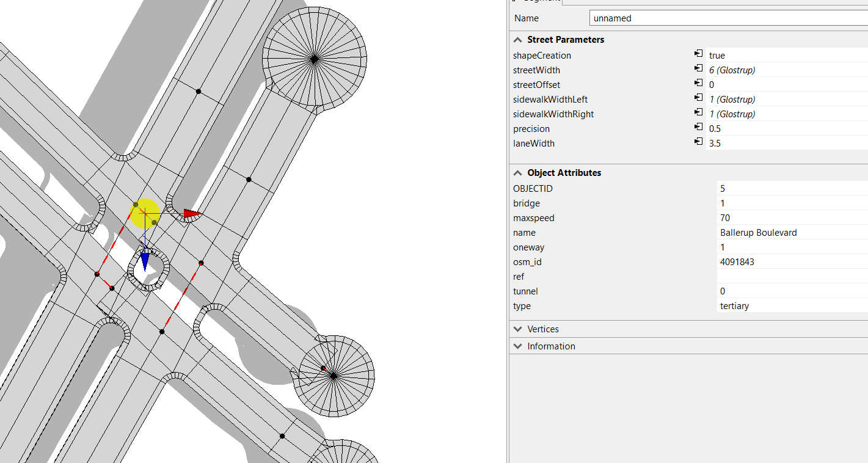Click the empty ref attribute value cell
The height and width of the screenshot is (463, 868).
coord(792,276)
